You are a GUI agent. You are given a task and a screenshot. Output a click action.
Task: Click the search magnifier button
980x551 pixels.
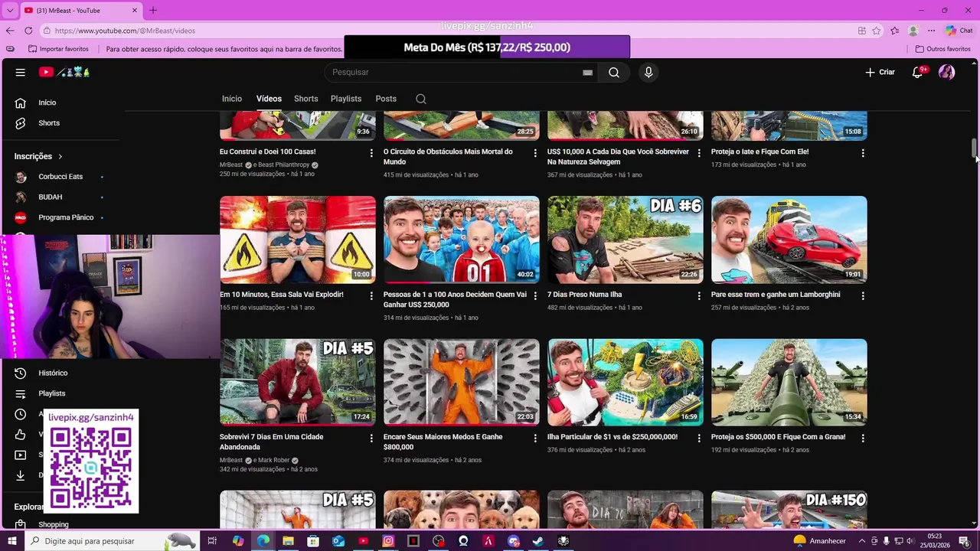(614, 72)
